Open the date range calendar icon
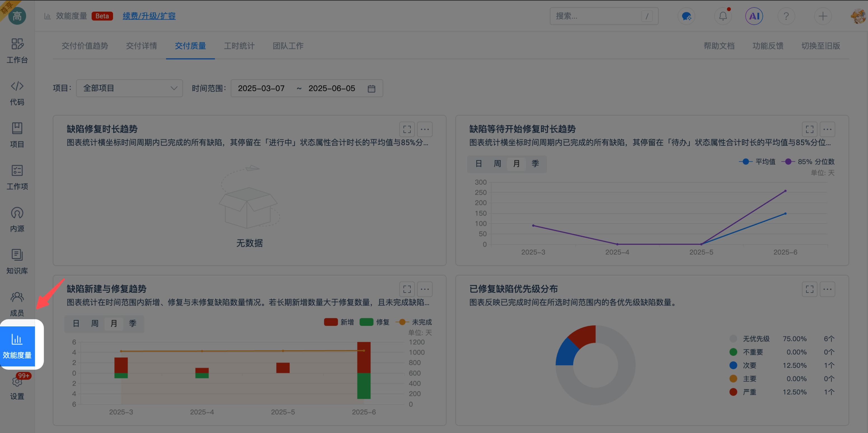 click(371, 89)
